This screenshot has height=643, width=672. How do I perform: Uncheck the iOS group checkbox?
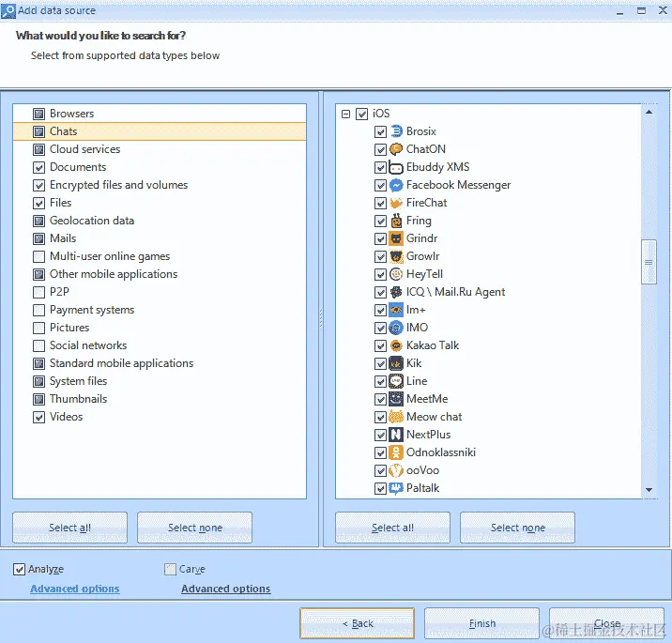tap(362, 114)
